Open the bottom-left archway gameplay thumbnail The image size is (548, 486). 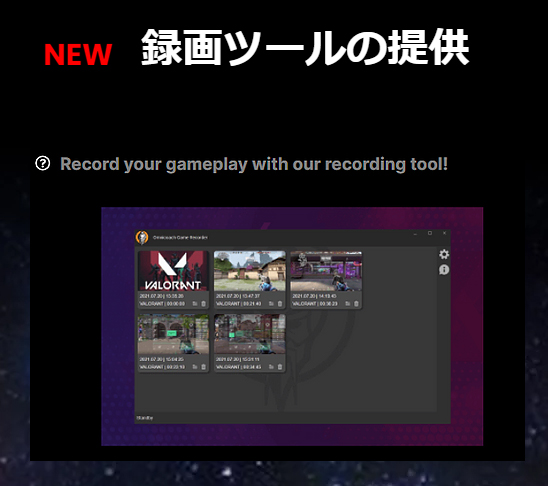point(173,334)
